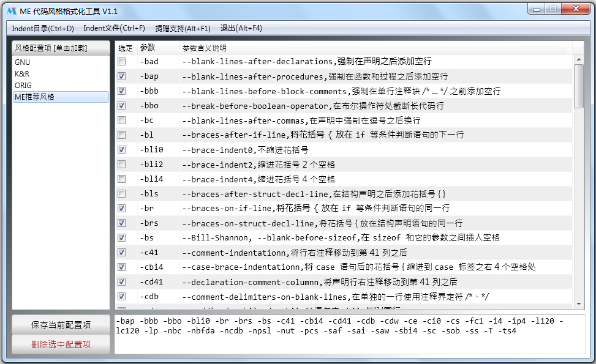
Task: Select the --case-brace-indentationn description row
Action: click(344, 267)
